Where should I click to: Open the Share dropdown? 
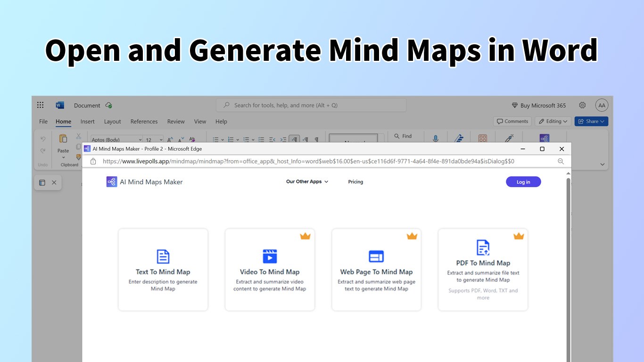(x=591, y=121)
